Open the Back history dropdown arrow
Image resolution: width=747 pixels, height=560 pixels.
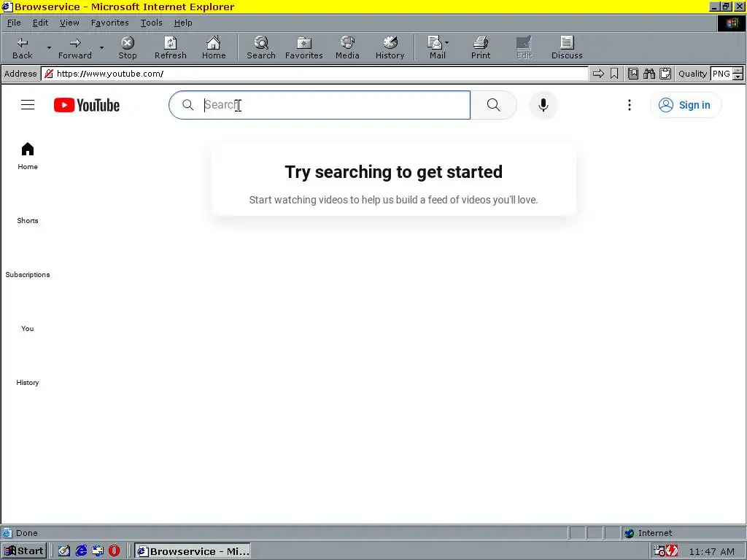tap(49, 48)
